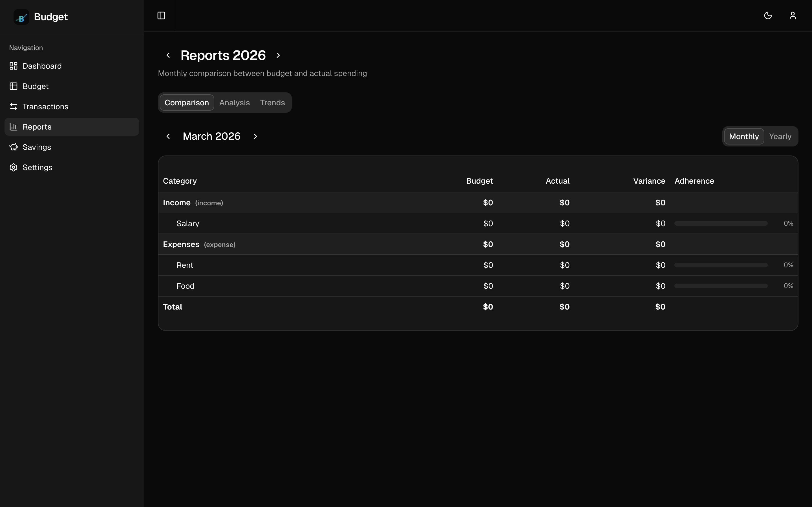Go to April 2026 with right chevron
This screenshot has height=507, width=812.
coord(255,136)
